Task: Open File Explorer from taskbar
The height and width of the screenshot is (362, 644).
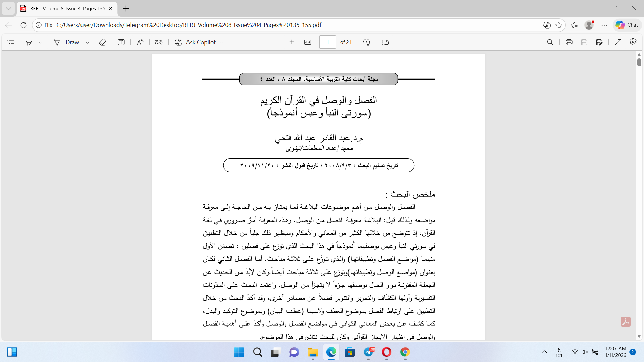Action: coord(313,352)
